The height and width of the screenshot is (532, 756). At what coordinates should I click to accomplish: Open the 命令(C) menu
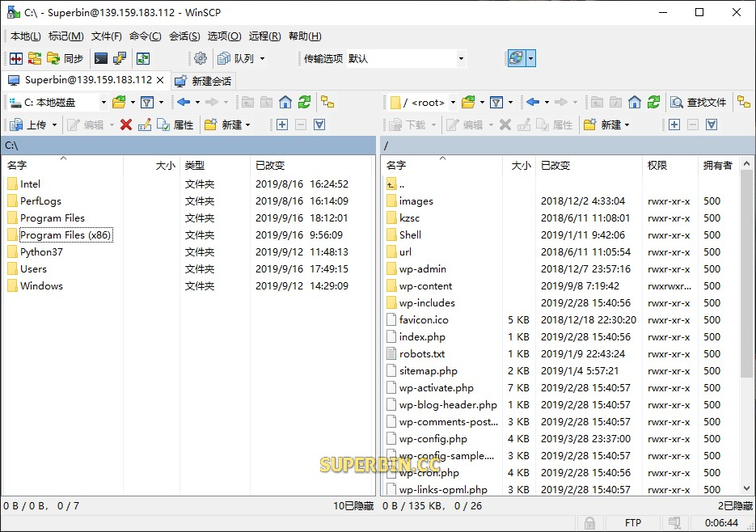pos(145,36)
